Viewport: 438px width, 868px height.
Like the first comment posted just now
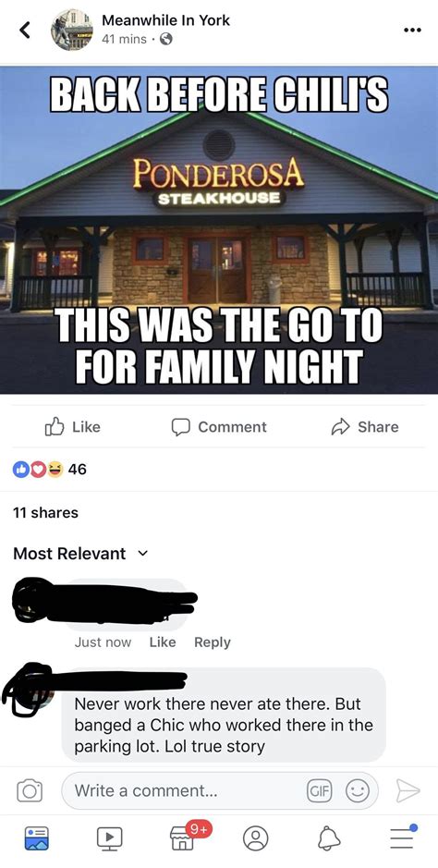pos(163,642)
